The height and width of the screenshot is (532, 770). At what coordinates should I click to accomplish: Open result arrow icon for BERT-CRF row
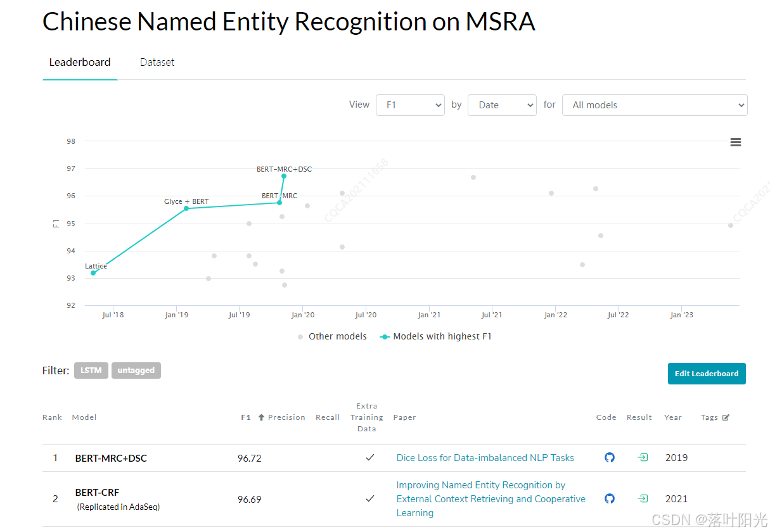click(643, 498)
